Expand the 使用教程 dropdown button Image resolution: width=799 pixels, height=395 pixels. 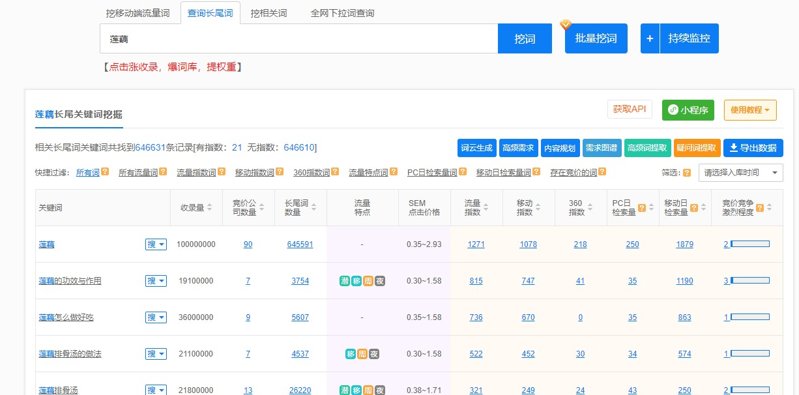click(x=750, y=110)
